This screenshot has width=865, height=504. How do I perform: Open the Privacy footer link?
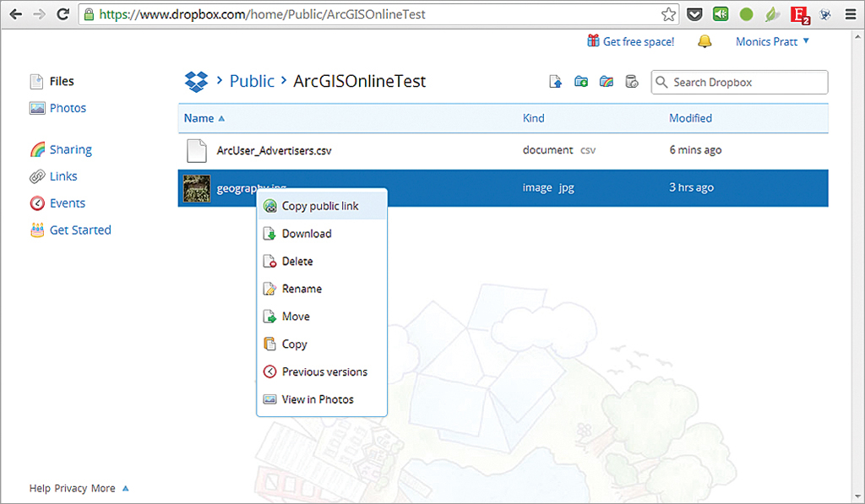71,488
